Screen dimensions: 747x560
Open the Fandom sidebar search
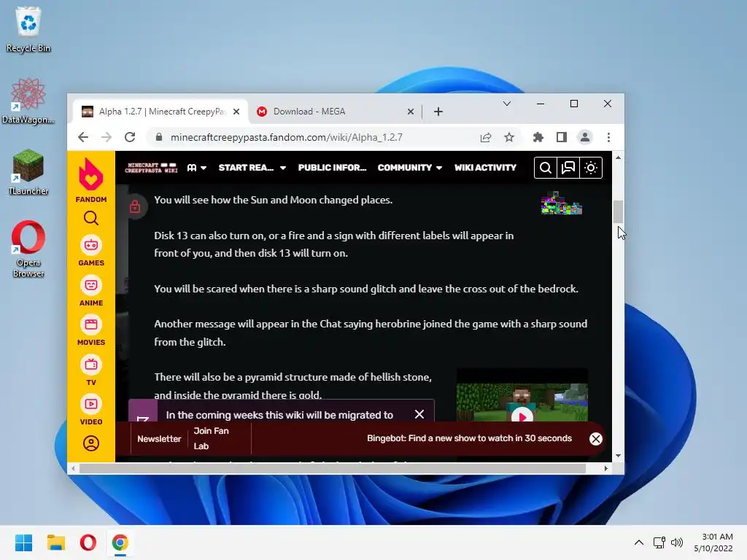tap(91, 218)
